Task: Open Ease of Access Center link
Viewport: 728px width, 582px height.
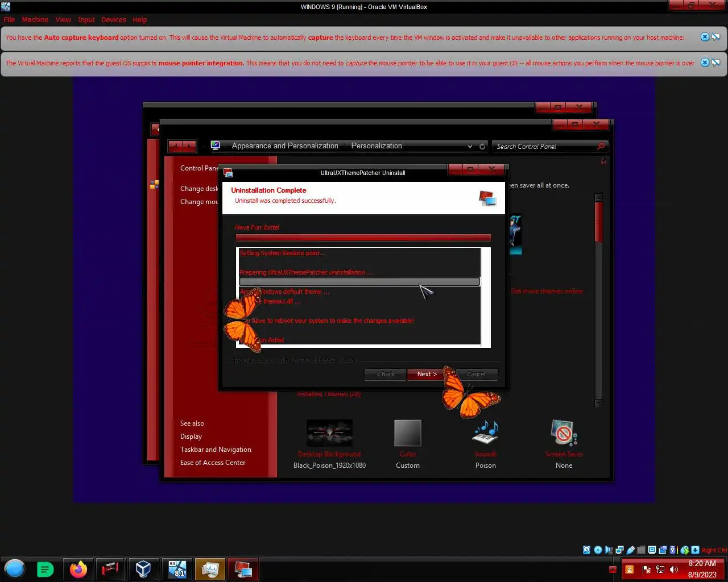Action: 213,463
